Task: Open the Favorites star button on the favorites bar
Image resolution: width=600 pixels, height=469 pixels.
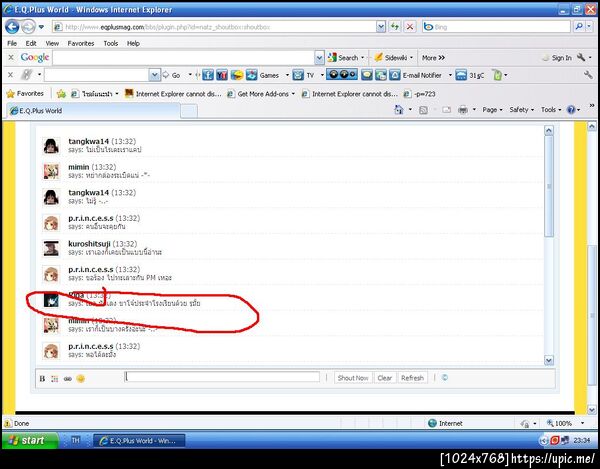Action: point(25,94)
